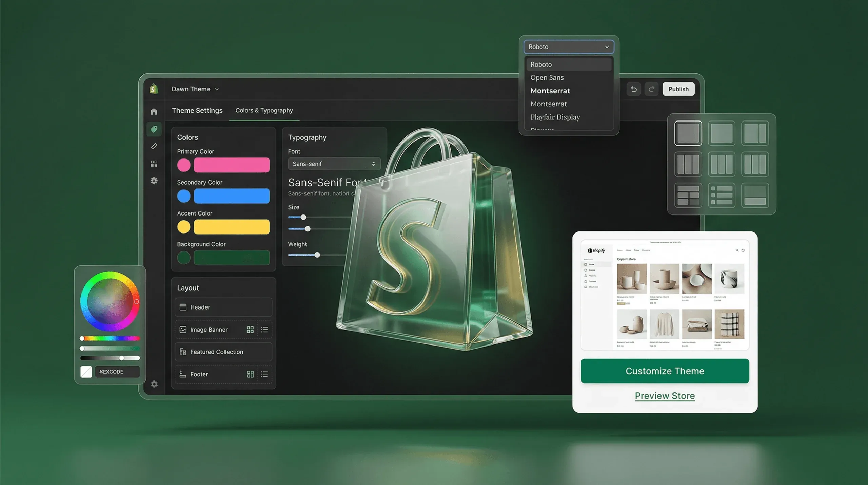Screen dimensions: 868x485
Task: Choose Playfair Display in the font list
Action: coord(555,117)
